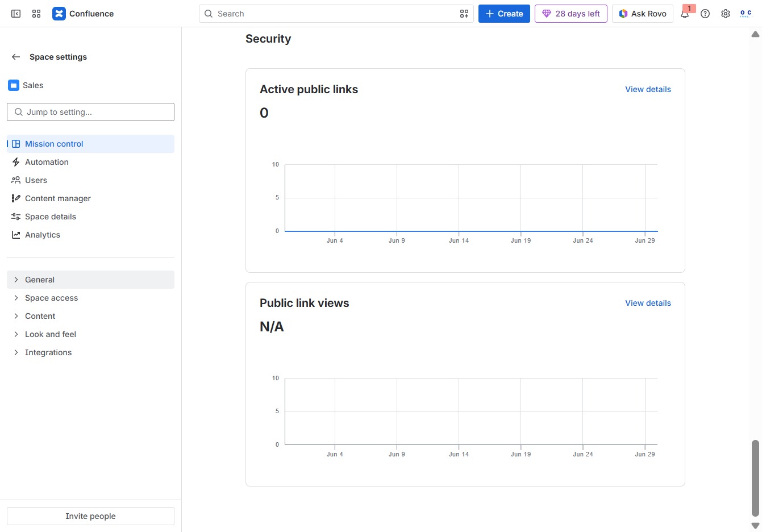Viewport: 762px width, 532px height.
Task: Open the app switcher grid icon
Action: point(36,14)
